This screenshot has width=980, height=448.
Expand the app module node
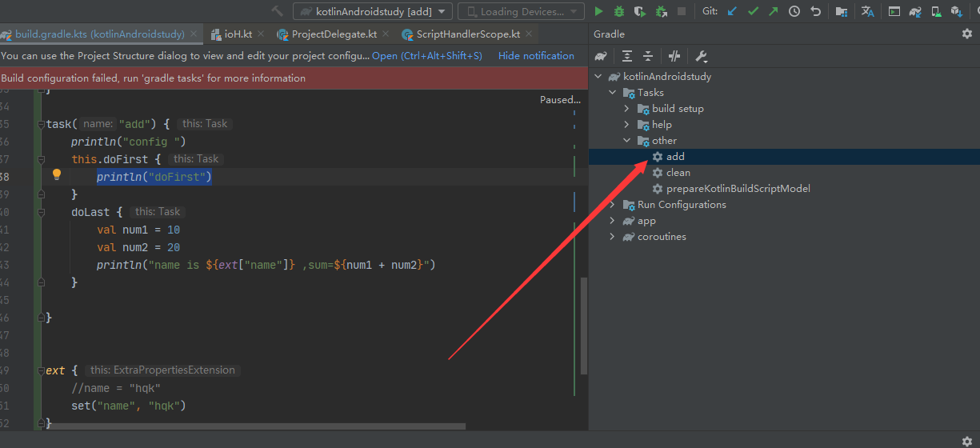pyautogui.click(x=613, y=221)
